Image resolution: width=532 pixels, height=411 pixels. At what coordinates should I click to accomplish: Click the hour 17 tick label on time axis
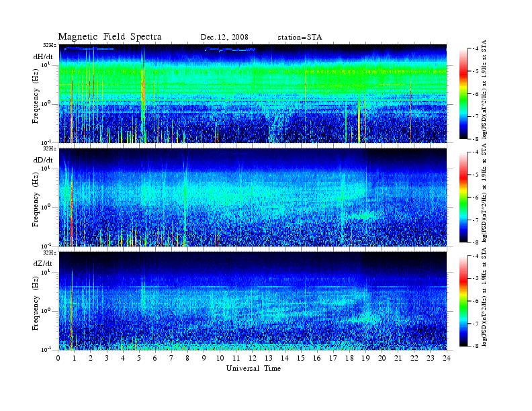click(333, 358)
